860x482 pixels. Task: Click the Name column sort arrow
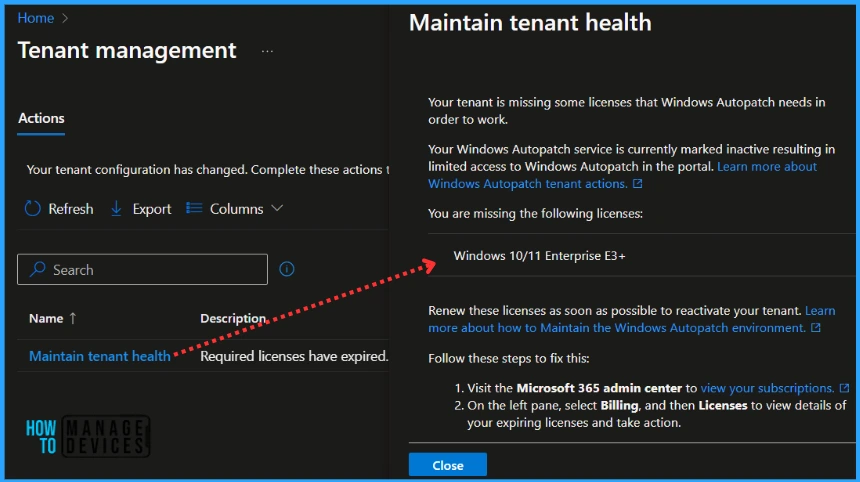click(73, 318)
